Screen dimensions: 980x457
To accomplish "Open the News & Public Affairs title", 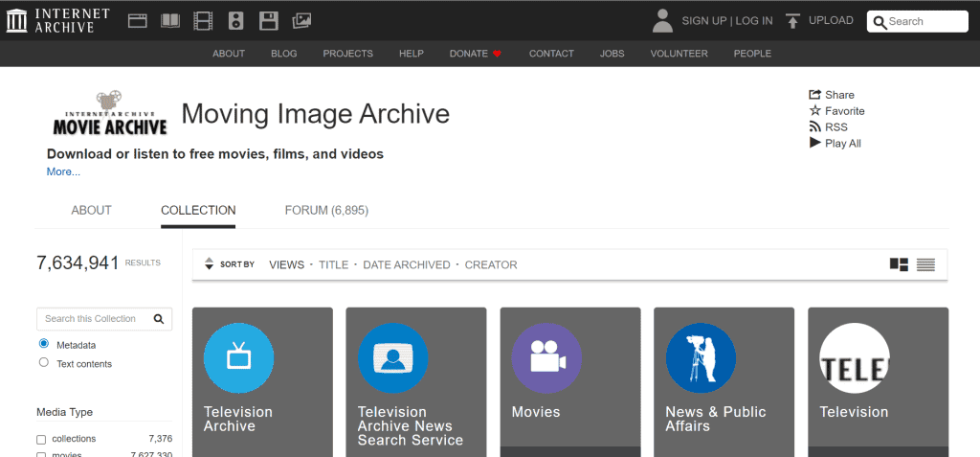I will pyautogui.click(x=716, y=419).
